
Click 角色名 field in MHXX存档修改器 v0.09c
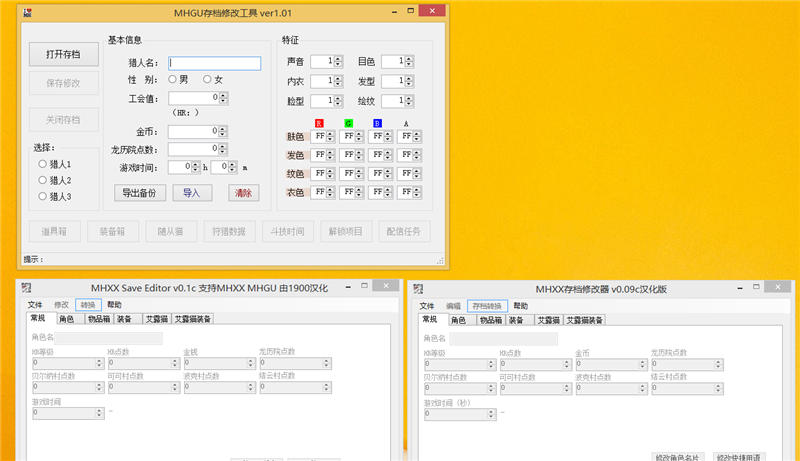pos(504,339)
